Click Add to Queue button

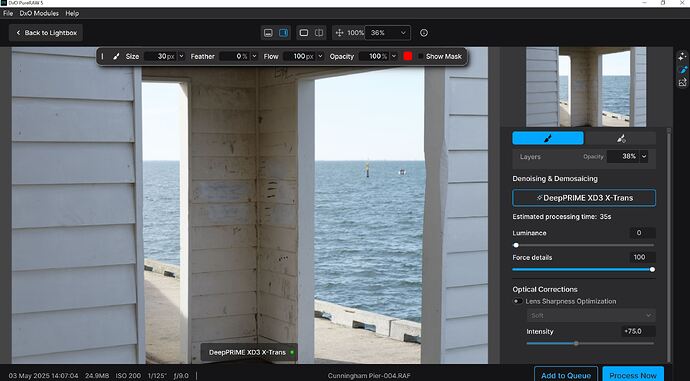566,375
